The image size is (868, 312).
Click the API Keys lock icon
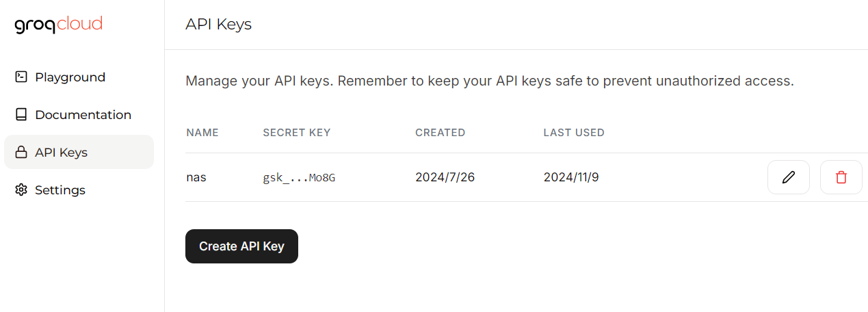coord(21,153)
